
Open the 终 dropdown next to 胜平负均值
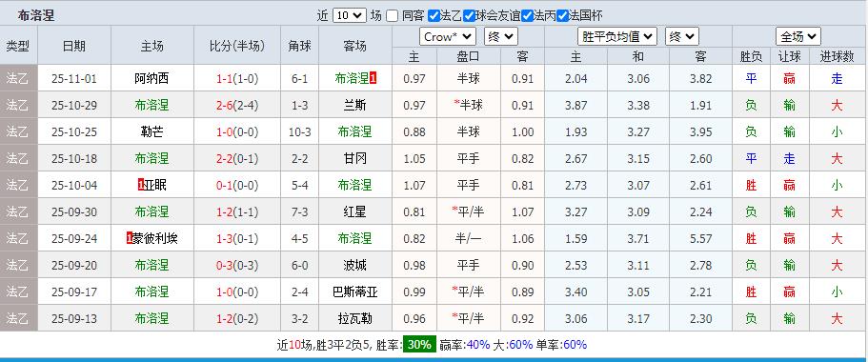coord(682,36)
